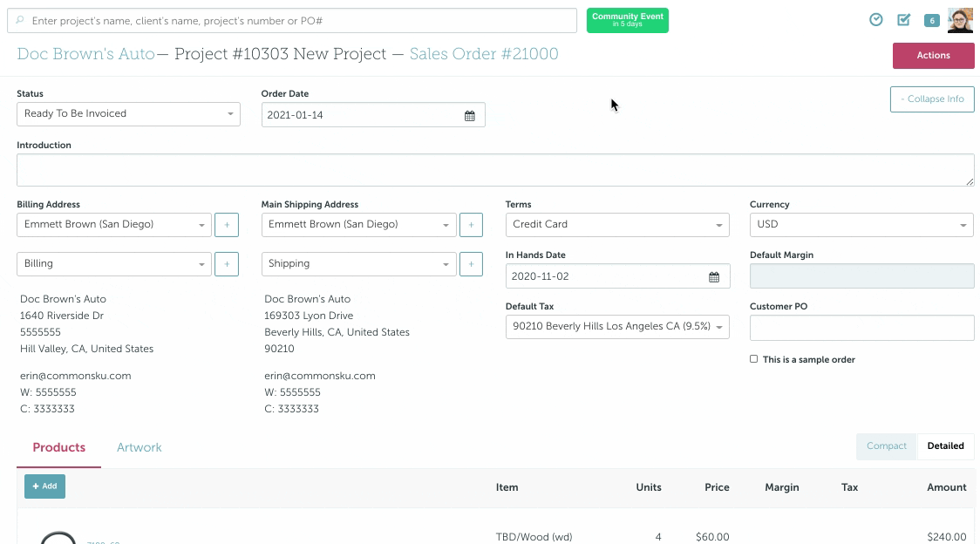Click plus button beside Shipping contact dropdown
The height and width of the screenshot is (544, 980).
tap(471, 264)
